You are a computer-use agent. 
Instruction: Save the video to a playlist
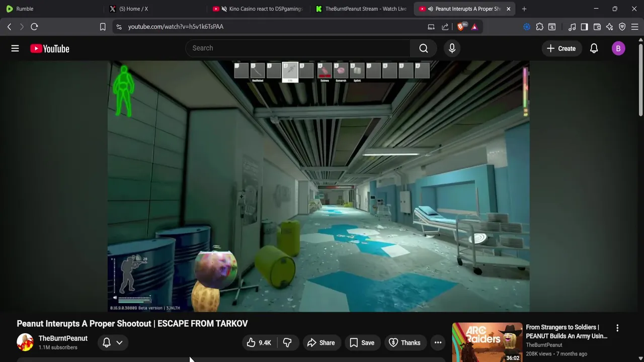[x=362, y=343]
